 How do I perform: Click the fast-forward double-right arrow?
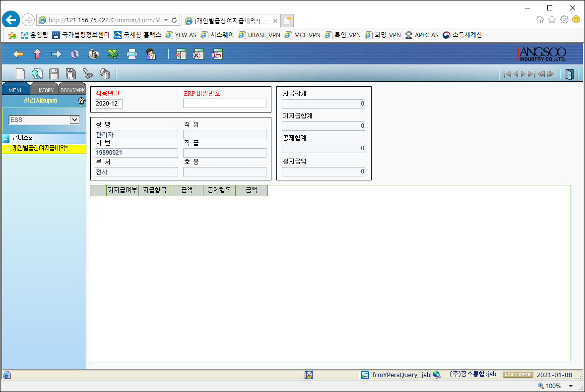click(x=550, y=74)
